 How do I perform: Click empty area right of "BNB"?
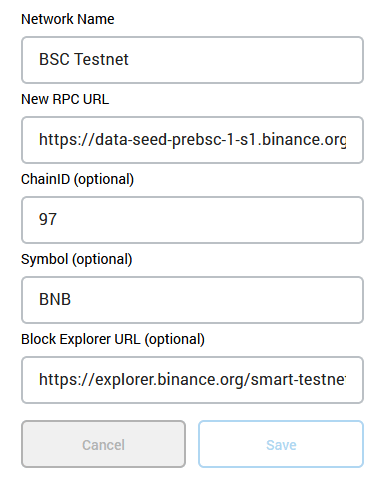pos(217,300)
